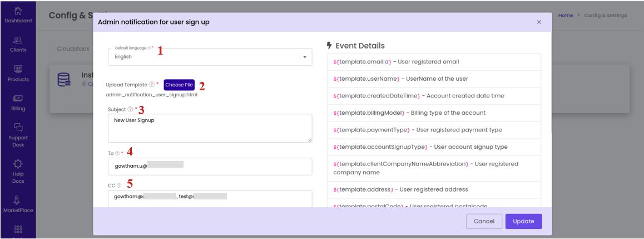This screenshot has width=644, height=239.
Task: Open the Dashboard sidebar icon
Action: (x=18, y=12)
